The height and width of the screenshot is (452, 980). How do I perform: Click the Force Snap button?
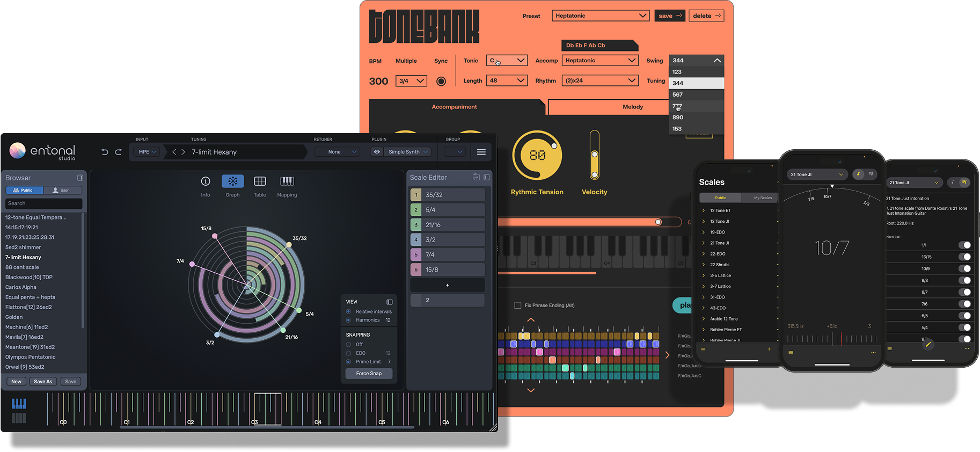coord(369,374)
